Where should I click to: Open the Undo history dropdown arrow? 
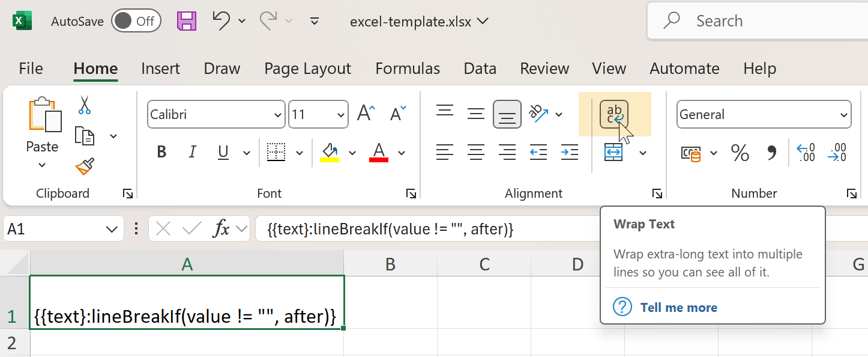242,21
